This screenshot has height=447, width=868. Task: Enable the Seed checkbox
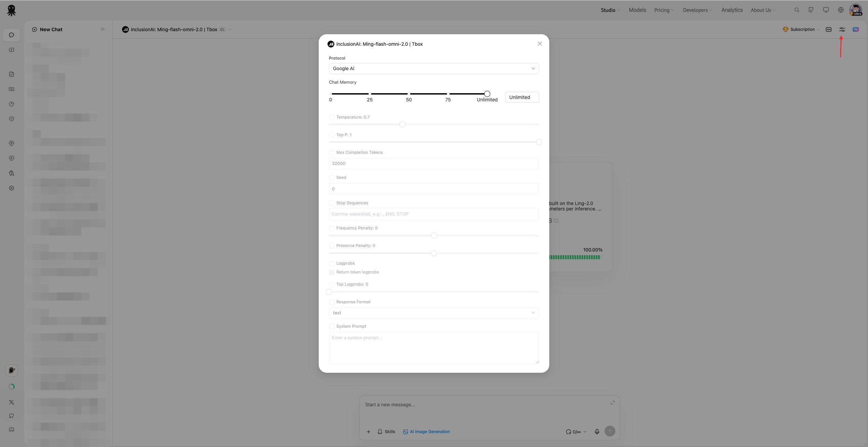tap(332, 178)
